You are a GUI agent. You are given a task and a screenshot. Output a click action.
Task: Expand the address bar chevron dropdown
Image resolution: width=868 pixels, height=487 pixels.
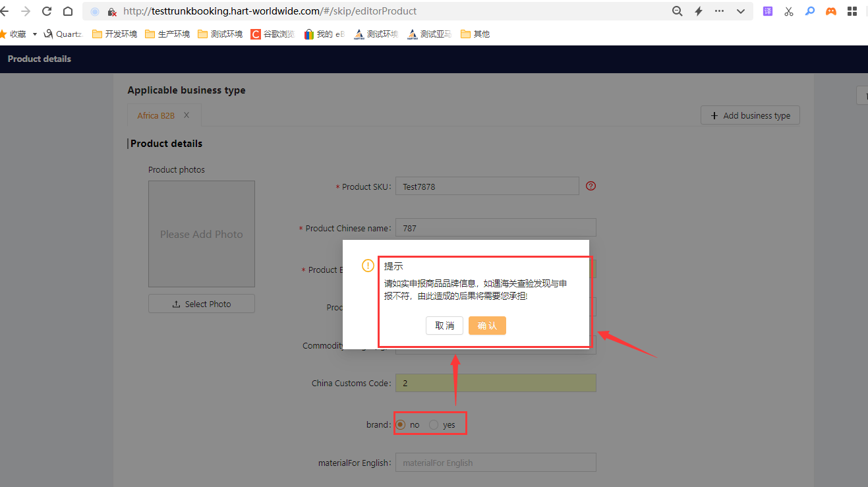pos(741,11)
